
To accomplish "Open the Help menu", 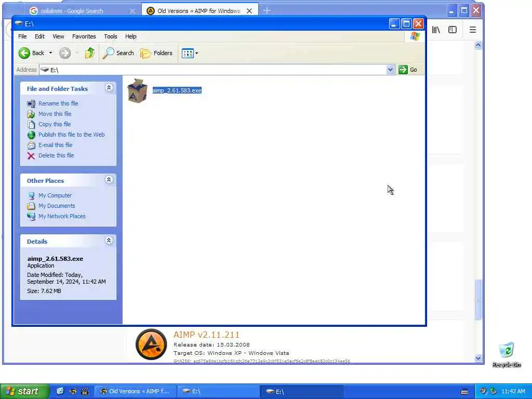I will coord(130,36).
